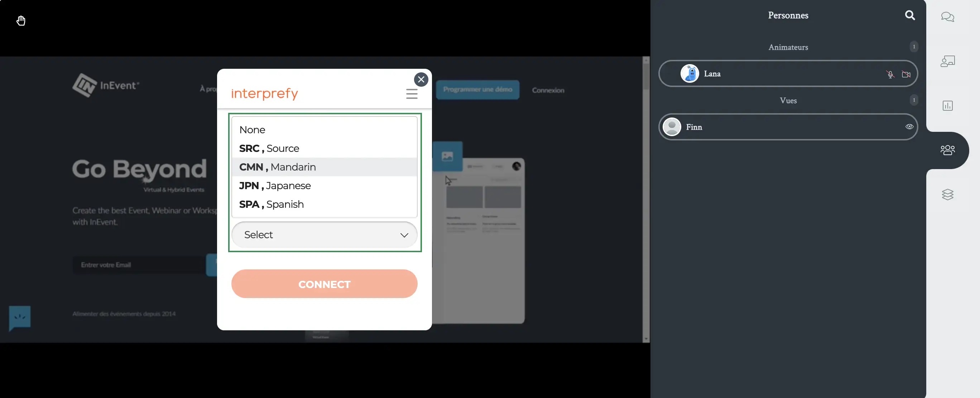This screenshot has width=980, height=398.
Task: Select None language option
Action: click(253, 130)
